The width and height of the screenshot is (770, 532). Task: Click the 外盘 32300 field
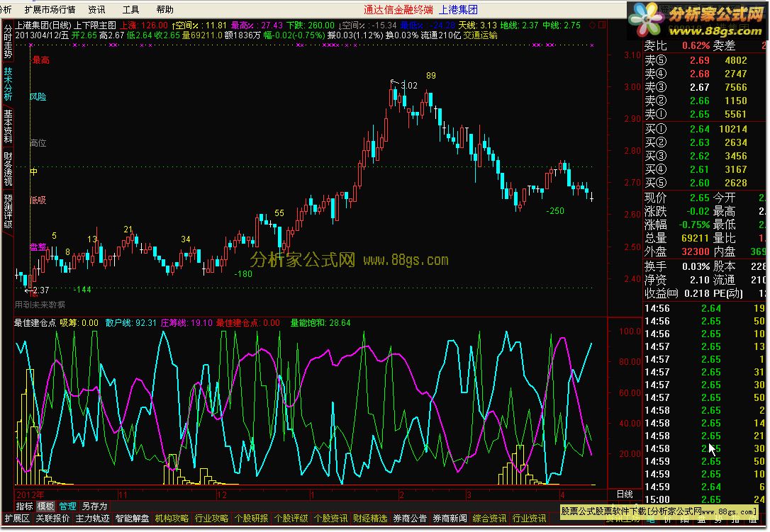pyautogui.click(x=676, y=251)
